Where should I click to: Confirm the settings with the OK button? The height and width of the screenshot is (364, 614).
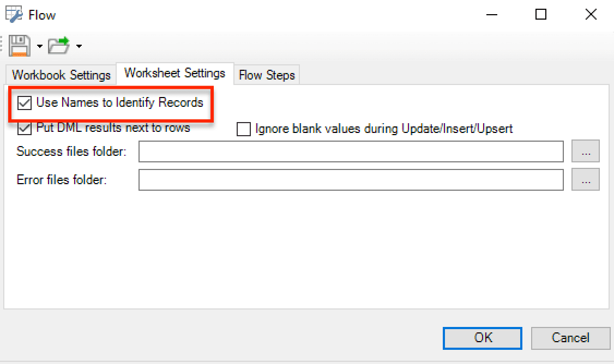click(483, 338)
